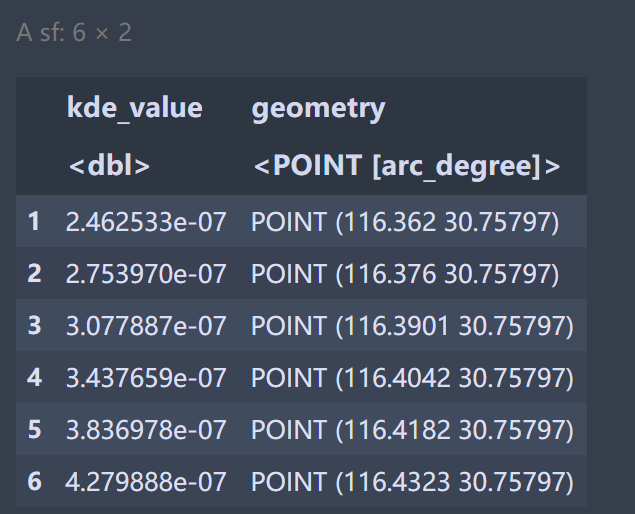Select POINT (116.4042 30.75797) cell

tap(412, 377)
